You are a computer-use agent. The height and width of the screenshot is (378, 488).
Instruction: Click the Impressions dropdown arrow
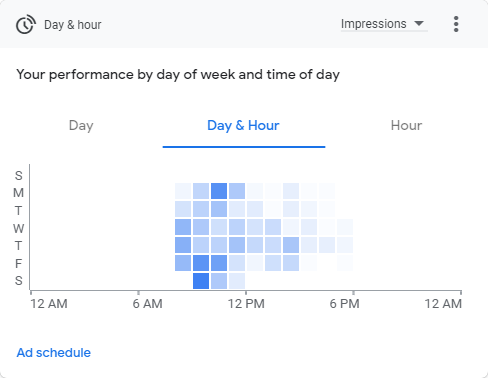pos(419,24)
